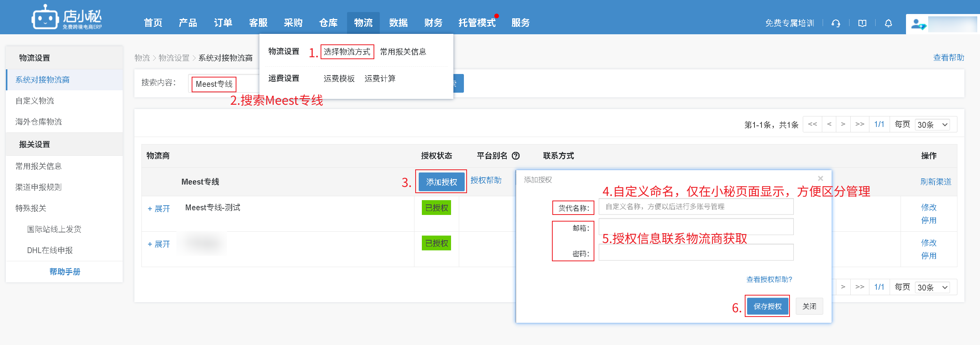Go to last page with >> in top pager

click(x=860, y=124)
